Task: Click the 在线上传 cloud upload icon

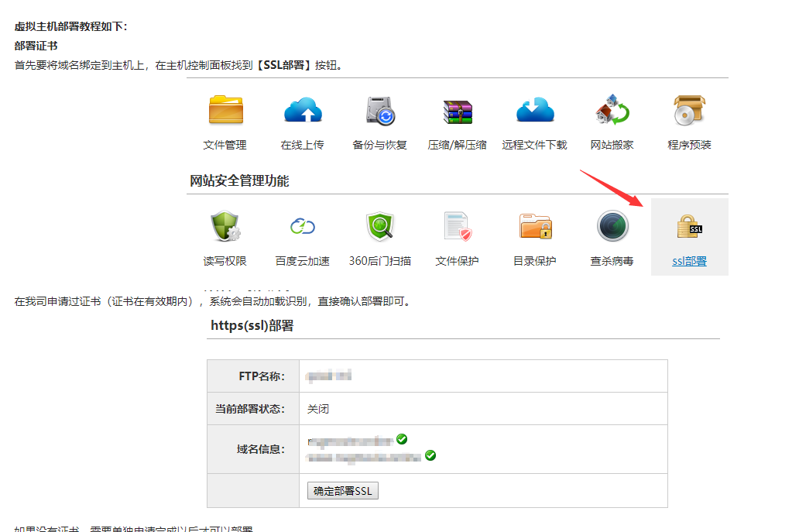Action: tap(303, 111)
